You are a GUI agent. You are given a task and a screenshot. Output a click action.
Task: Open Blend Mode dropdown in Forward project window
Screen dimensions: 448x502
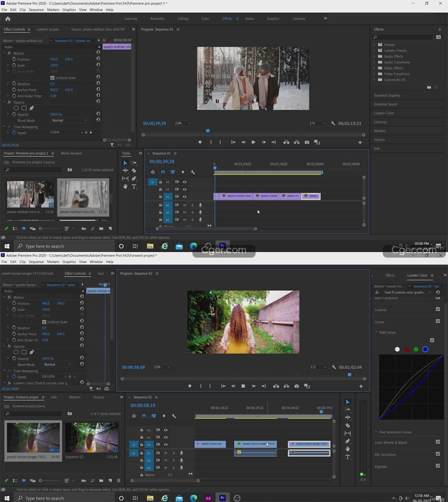[x=58, y=365]
